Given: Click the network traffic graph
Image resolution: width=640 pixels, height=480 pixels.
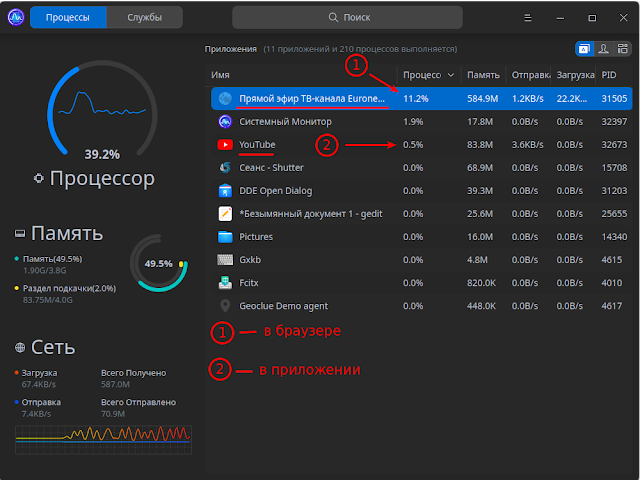Looking at the screenshot, I should tap(103, 440).
